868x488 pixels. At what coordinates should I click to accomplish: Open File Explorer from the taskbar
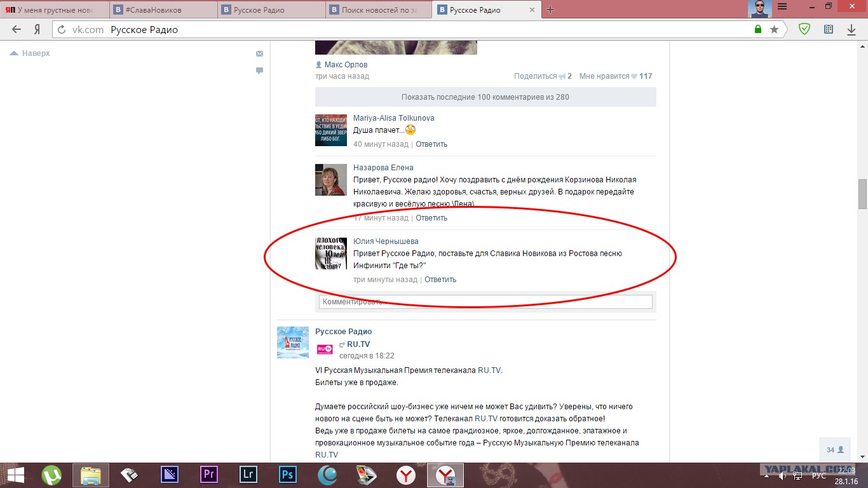pos(91,475)
